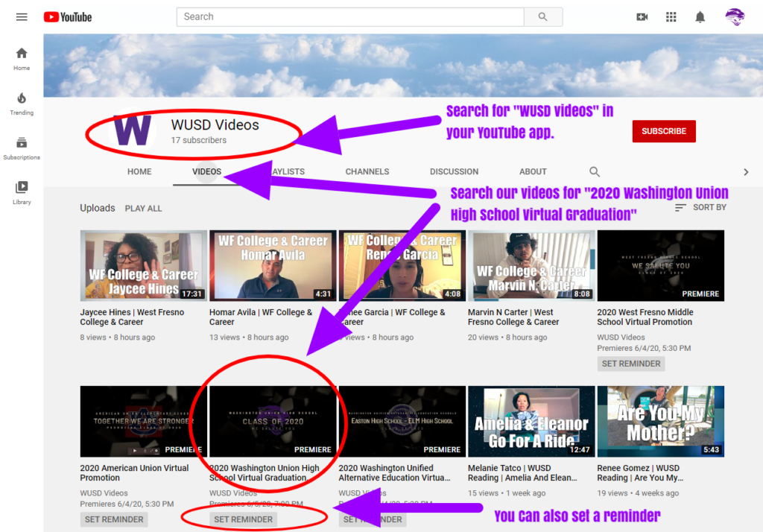This screenshot has height=532, width=763.
Task: Open Amelia & Eleanor Go For A Ride thumbnail
Action: (531, 422)
